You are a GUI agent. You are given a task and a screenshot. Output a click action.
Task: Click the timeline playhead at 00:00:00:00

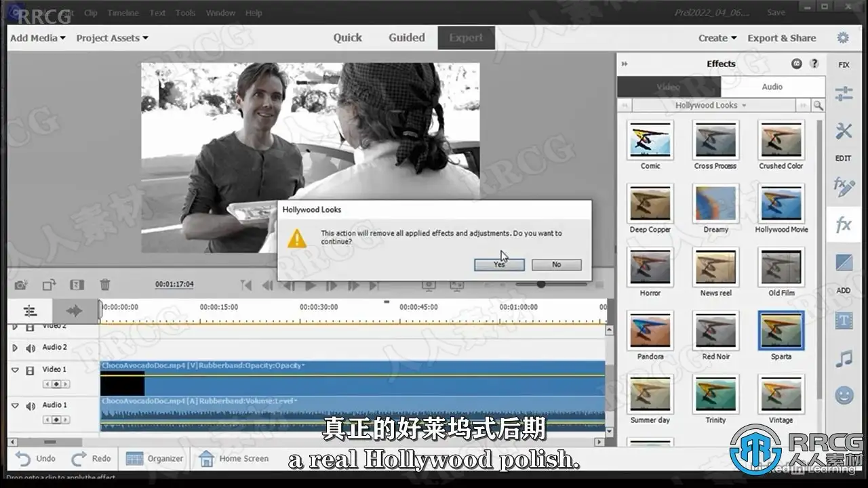(101, 309)
